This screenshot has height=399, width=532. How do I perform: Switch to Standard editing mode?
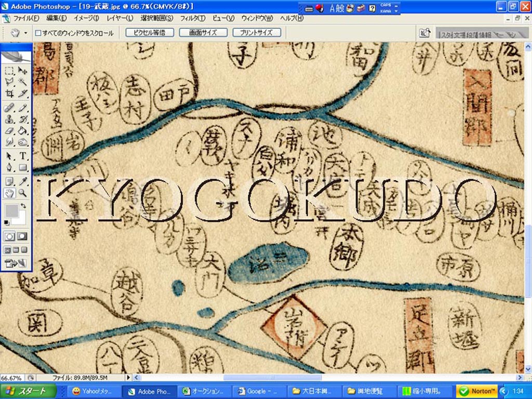click(x=9, y=236)
